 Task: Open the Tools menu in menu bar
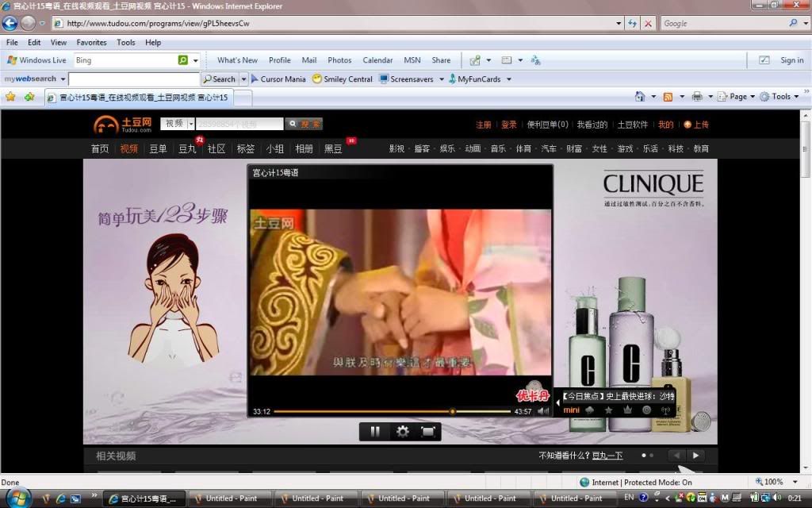[x=125, y=43]
